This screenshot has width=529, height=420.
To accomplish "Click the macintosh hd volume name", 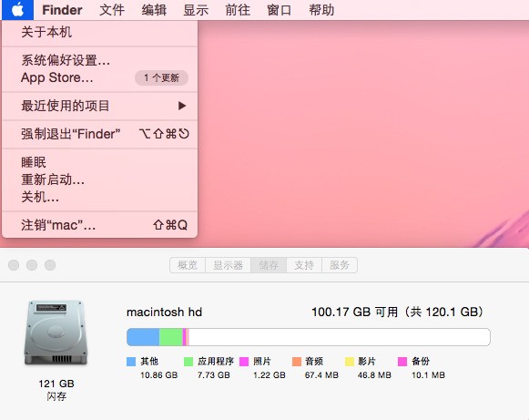I will 164,312.
